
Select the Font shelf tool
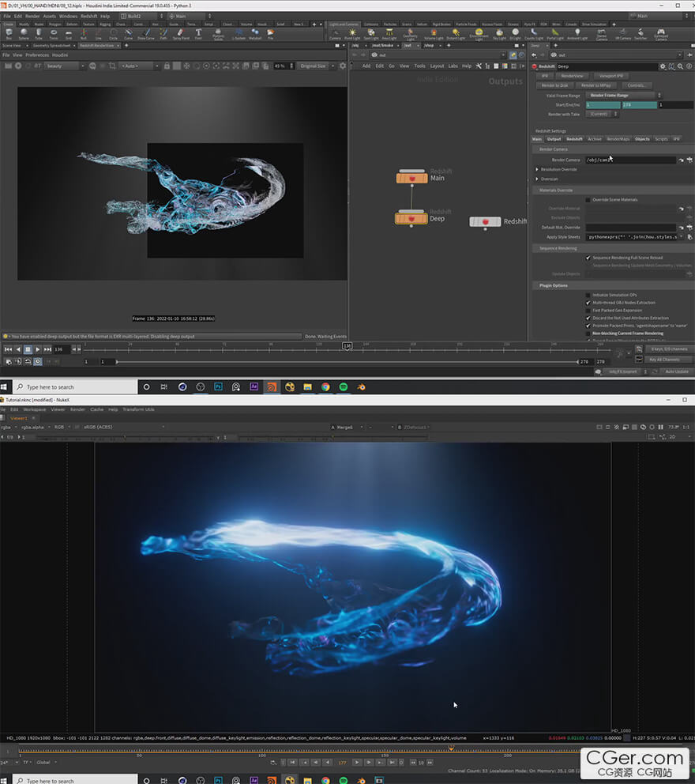(x=198, y=33)
